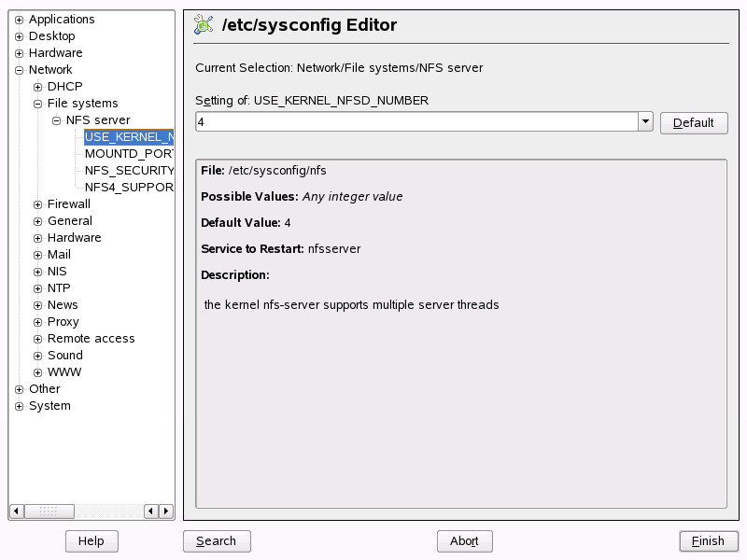Expand the Sound node
747x560 pixels.
[37, 356]
